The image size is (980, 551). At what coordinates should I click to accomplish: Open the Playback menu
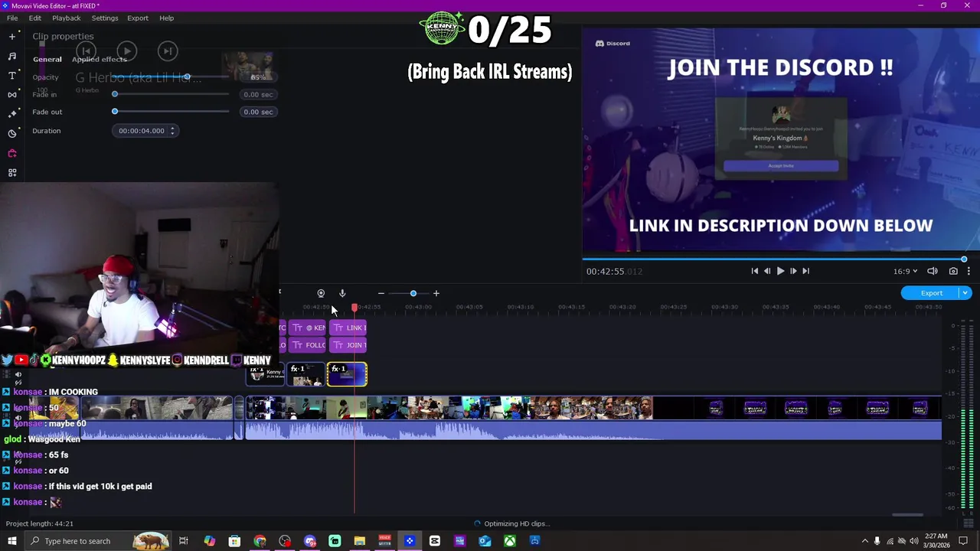67,18
